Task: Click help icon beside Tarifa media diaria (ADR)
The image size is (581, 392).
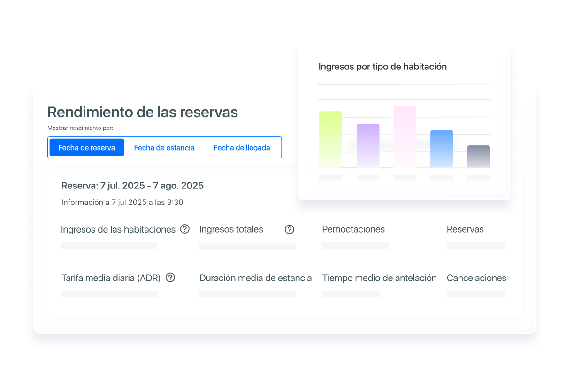Action: [x=170, y=278]
